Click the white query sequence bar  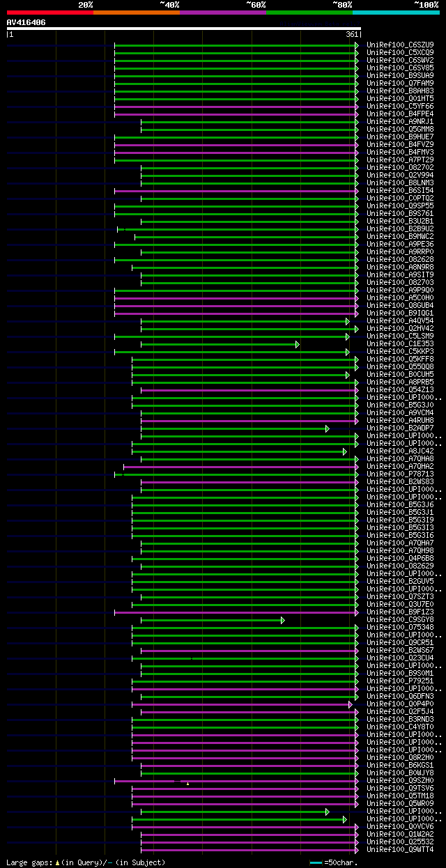click(183, 29)
